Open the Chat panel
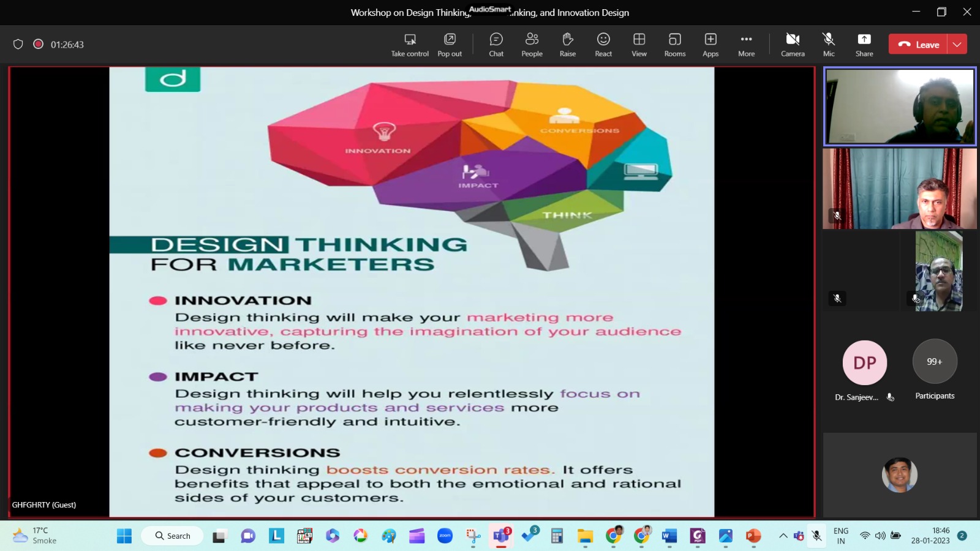The width and height of the screenshot is (980, 551). [x=496, y=45]
